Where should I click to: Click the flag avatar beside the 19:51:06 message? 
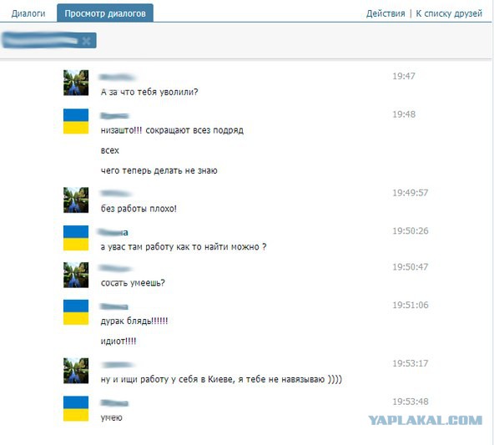click(76, 312)
